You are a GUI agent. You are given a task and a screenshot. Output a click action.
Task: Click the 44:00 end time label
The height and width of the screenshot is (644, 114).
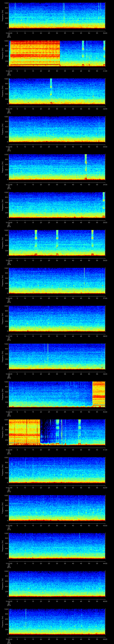(x=105, y=564)
